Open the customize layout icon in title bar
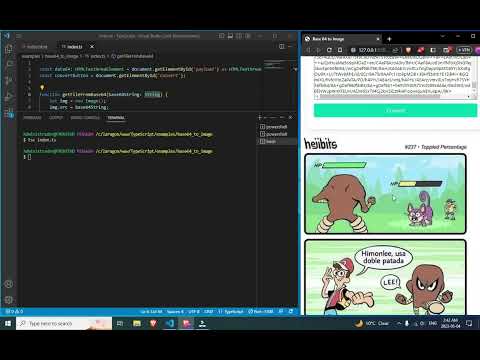The width and height of the screenshot is (480, 360). 248,36
